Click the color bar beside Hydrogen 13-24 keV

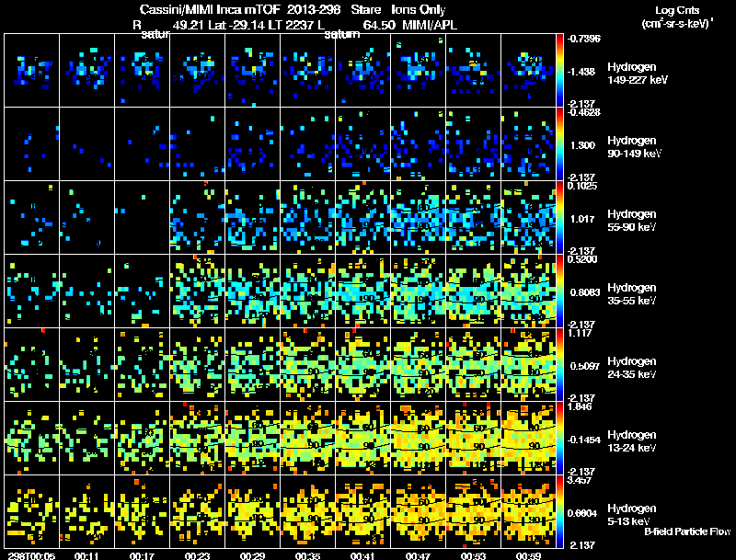tap(559, 438)
